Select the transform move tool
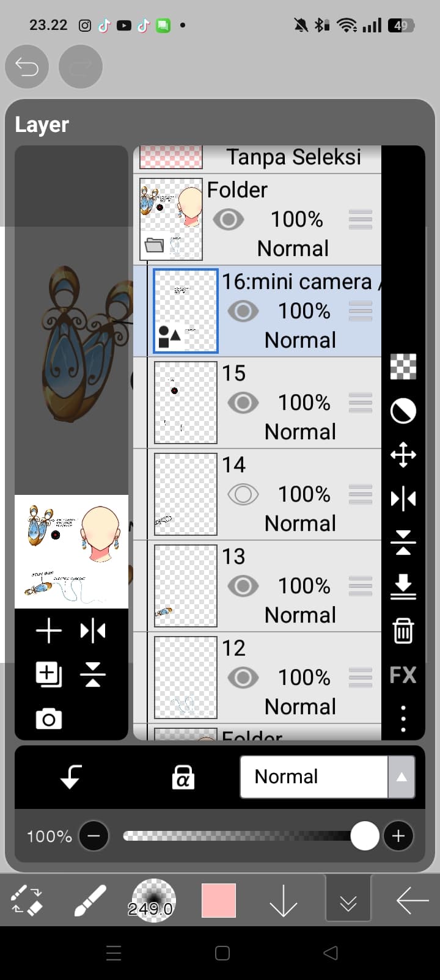The height and width of the screenshot is (980, 440). pyautogui.click(x=403, y=455)
